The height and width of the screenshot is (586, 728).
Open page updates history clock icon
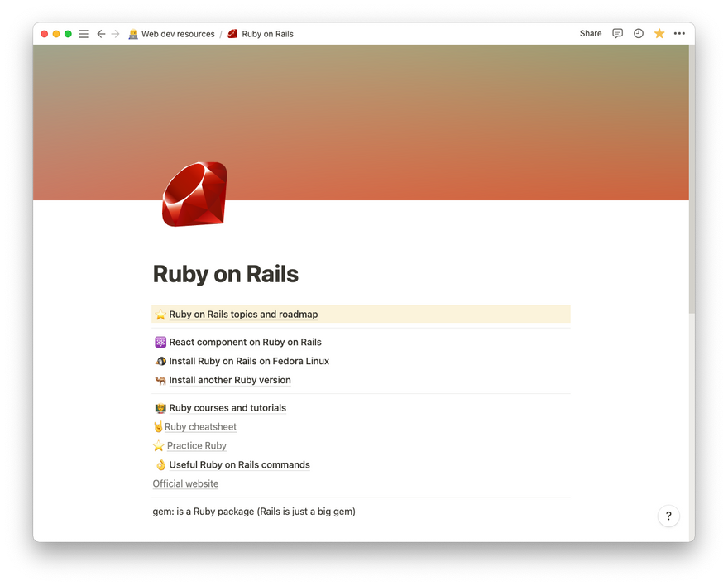639,34
